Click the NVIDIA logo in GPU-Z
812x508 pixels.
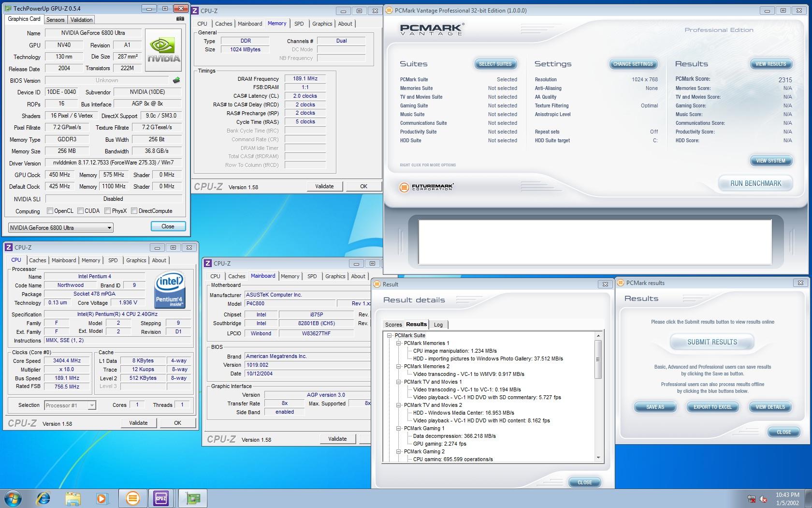[x=163, y=50]
